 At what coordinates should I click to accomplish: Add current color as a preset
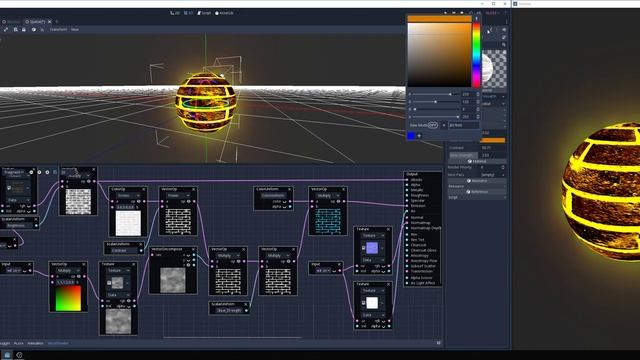coord(419,136)
